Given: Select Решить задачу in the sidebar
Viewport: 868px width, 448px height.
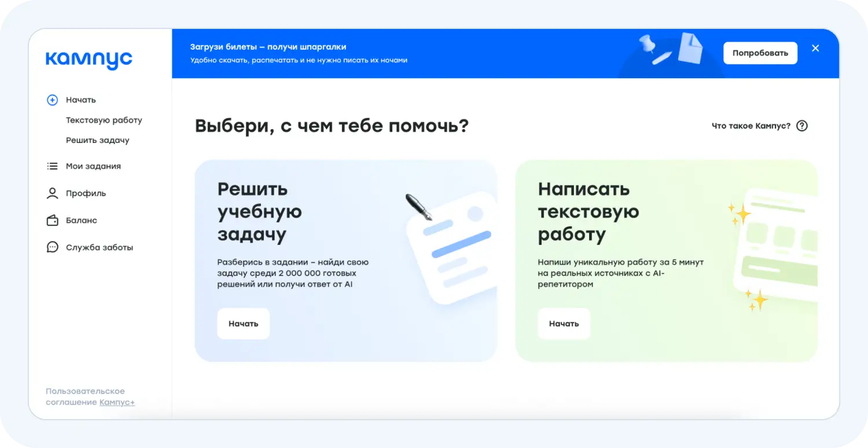Looking at the screenshot, I should point(98,140).
